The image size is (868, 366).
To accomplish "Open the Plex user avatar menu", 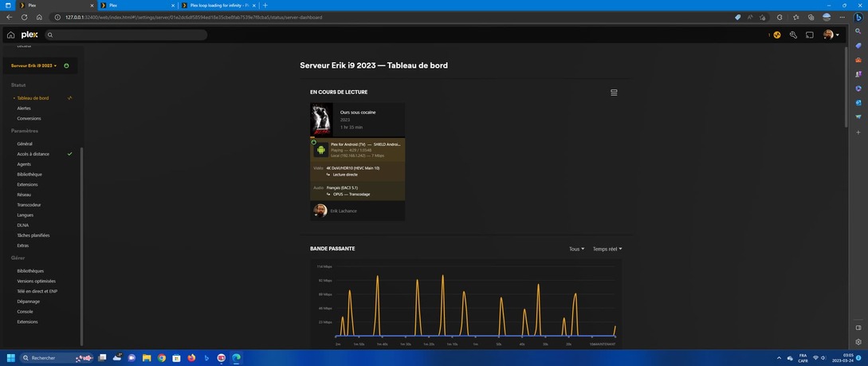I will point(831,35).
